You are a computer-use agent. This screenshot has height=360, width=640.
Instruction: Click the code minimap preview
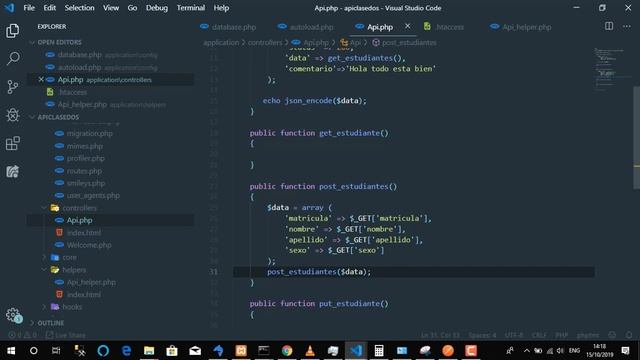610,68
